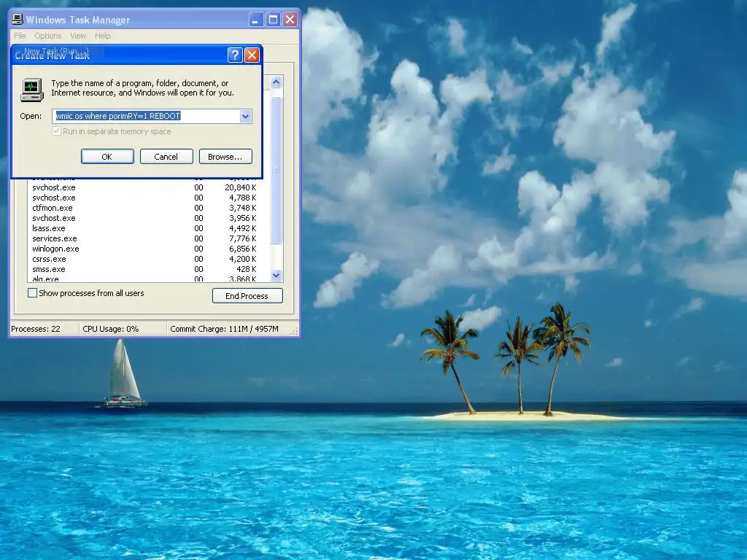Toggle Run in separate memory space checkbox

coord(57,131)
